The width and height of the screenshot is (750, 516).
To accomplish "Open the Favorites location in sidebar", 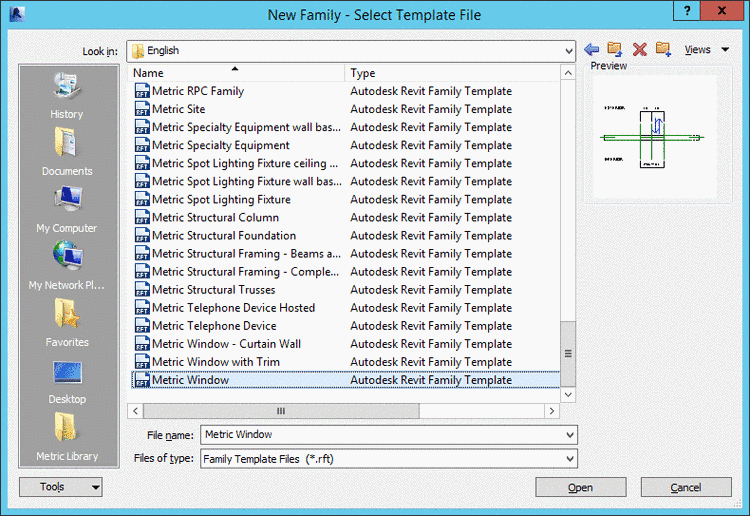I will 66,323.
